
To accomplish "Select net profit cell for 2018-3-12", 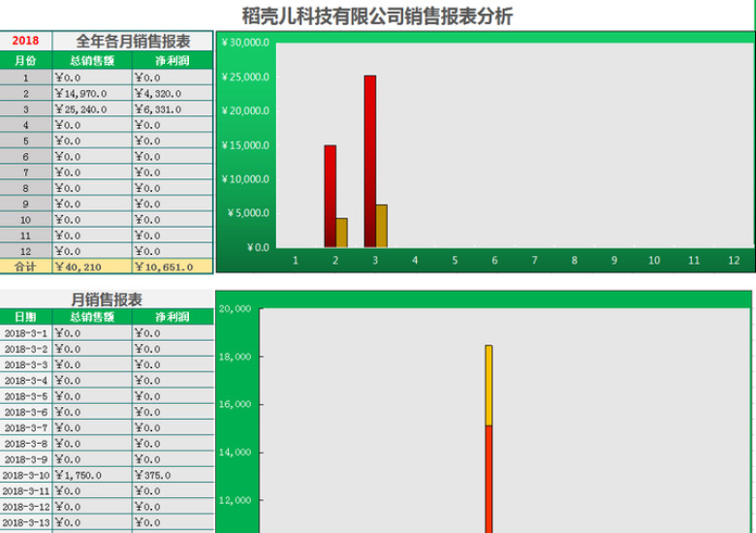I will [x=173, y=507].
